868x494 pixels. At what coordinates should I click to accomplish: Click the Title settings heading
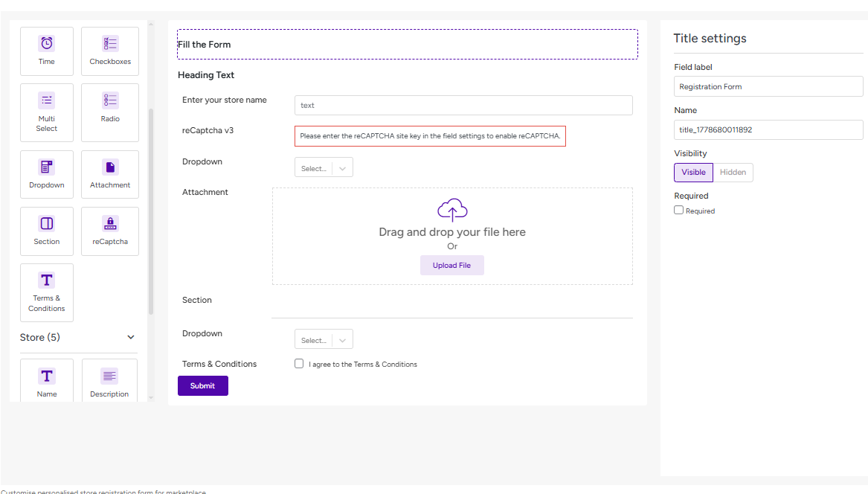(710, 38)
